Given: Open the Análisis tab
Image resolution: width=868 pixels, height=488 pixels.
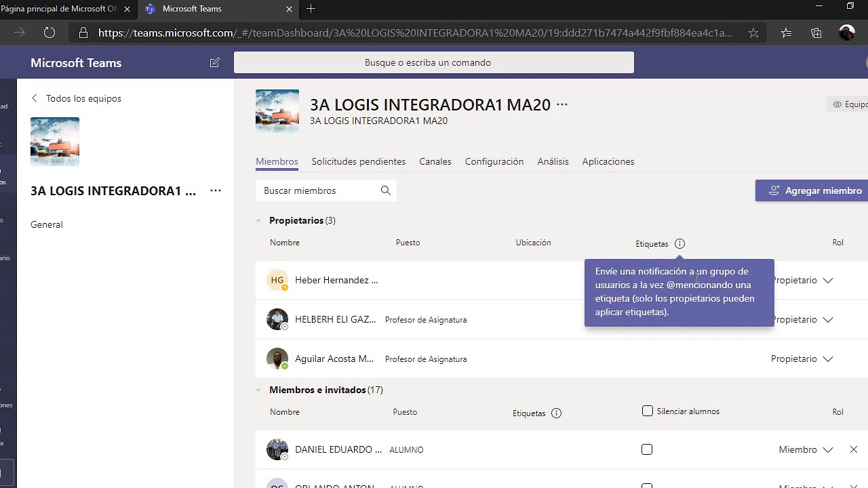Looking at the screenshot, I should pos(553,161).
